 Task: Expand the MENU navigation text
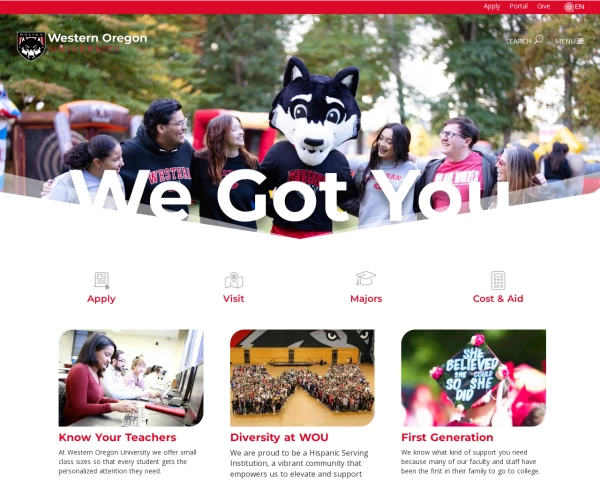point(565,41)
